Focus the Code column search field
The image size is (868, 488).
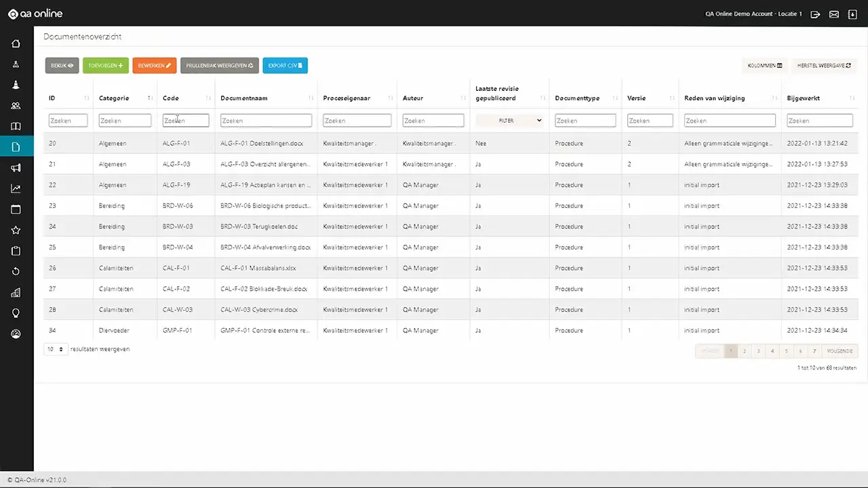pyautogui.click(x=186, y=121)
